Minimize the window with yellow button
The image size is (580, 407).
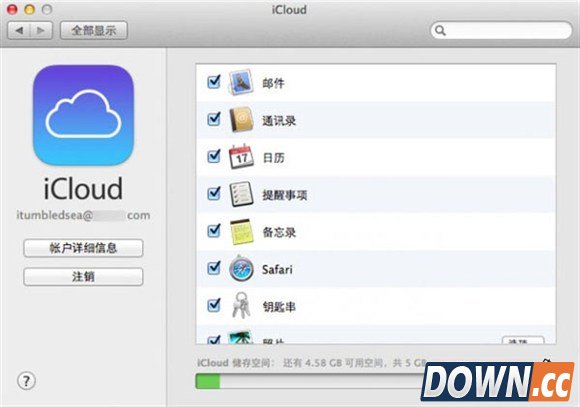30,9
